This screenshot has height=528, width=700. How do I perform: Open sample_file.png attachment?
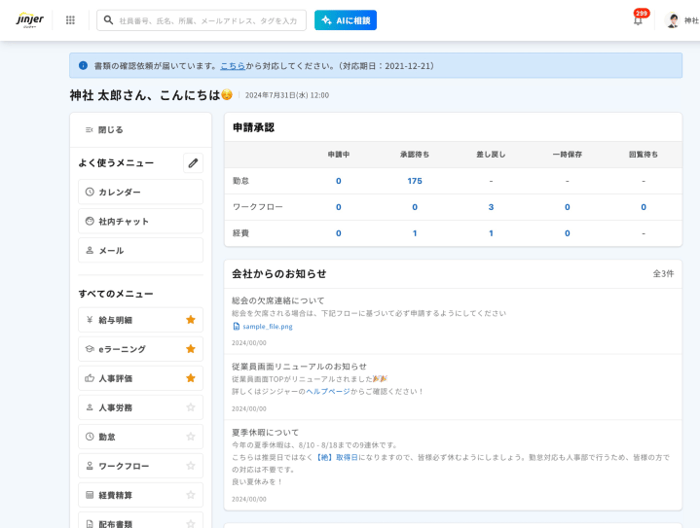pyautogui.click(x=263, y=326)
